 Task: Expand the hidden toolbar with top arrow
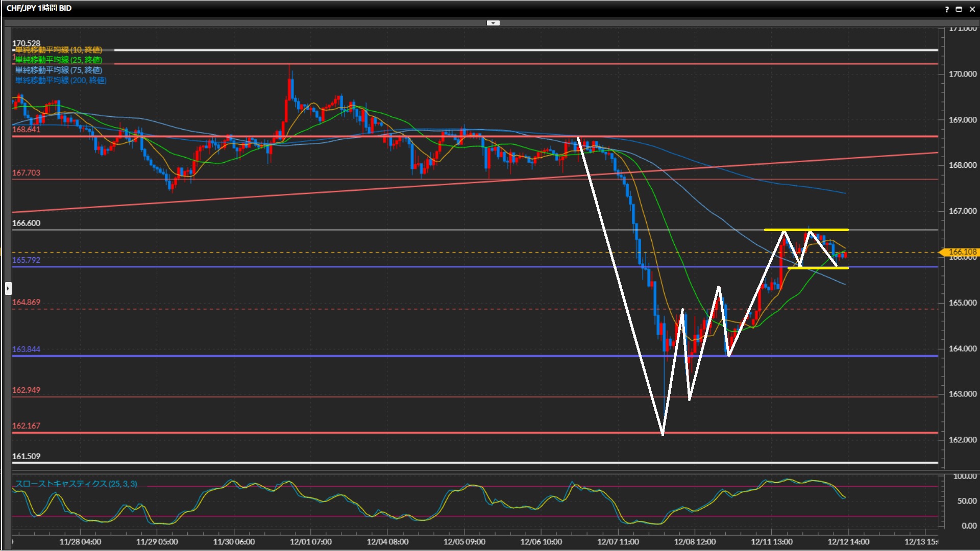(493, 23)
